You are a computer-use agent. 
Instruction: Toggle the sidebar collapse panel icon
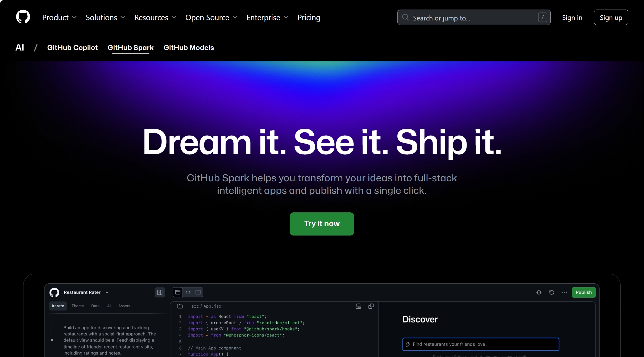(160, 292)
